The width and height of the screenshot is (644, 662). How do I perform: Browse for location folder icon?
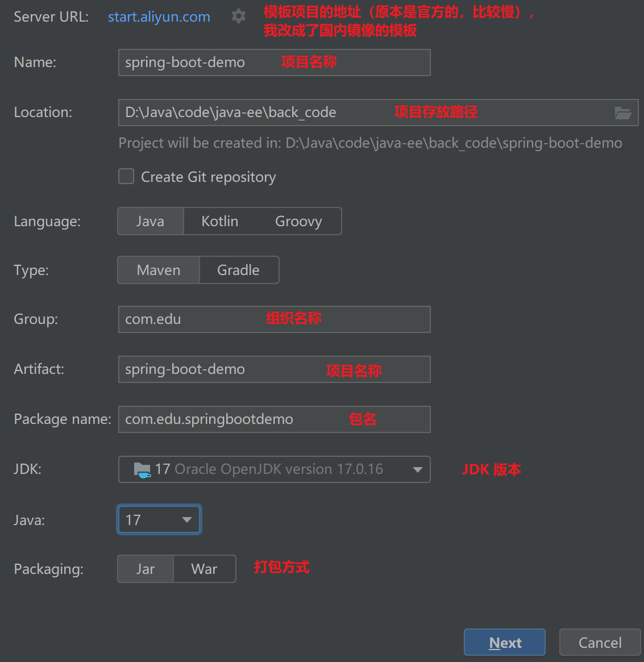[622, 113]
